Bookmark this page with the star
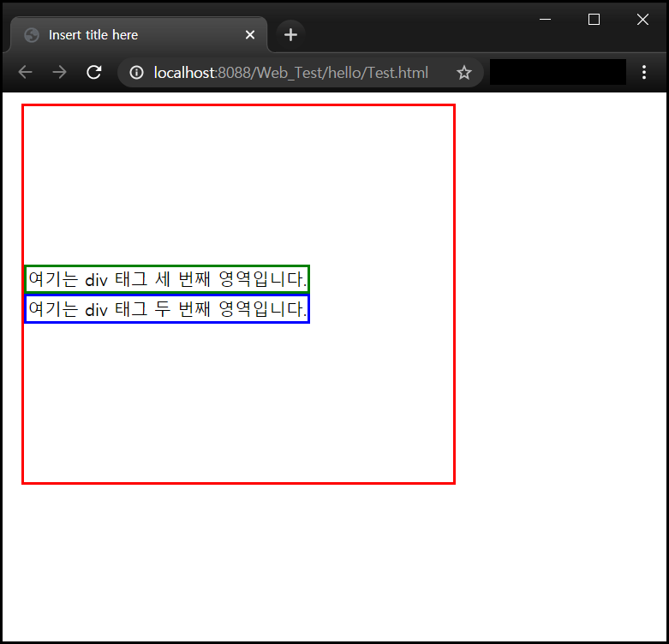The image size is (669, 644). 463,73
